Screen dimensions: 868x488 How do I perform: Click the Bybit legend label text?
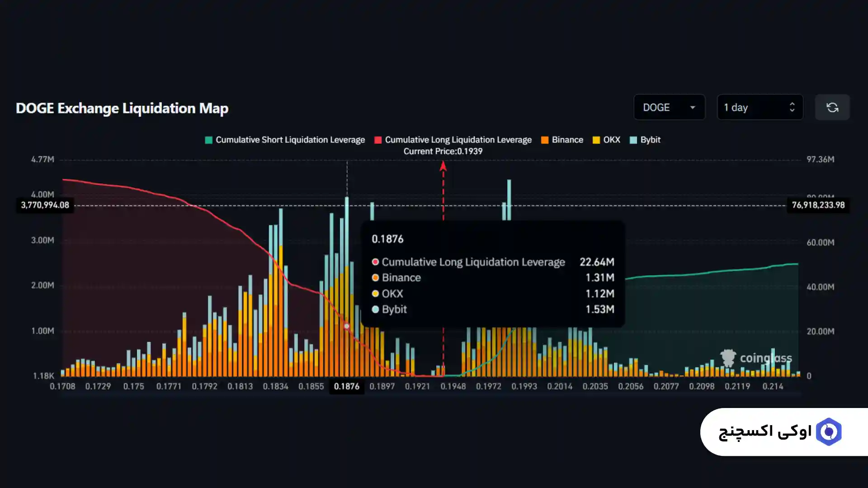coord(650,140)
